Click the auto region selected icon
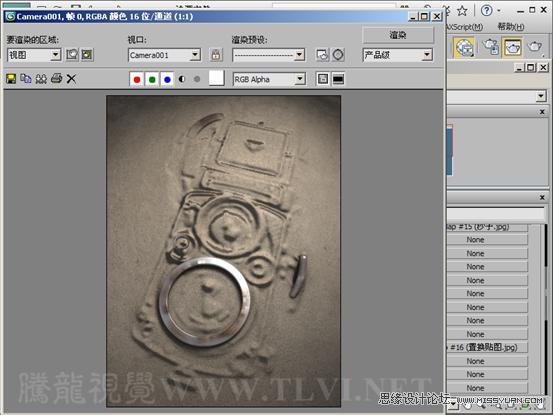The width and height of the screenshot is (553, 415). (87, 55)
